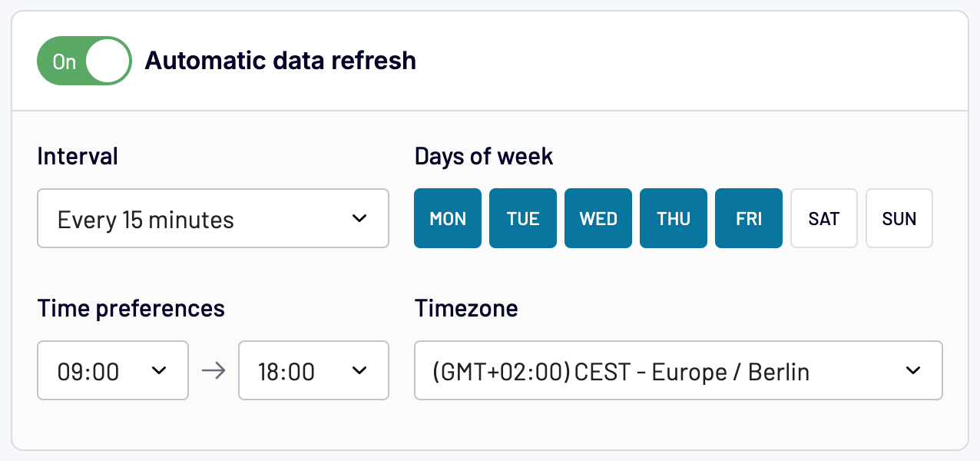
Task: Click the chevron in the Timezone box
Action: (x=912, y=371)
